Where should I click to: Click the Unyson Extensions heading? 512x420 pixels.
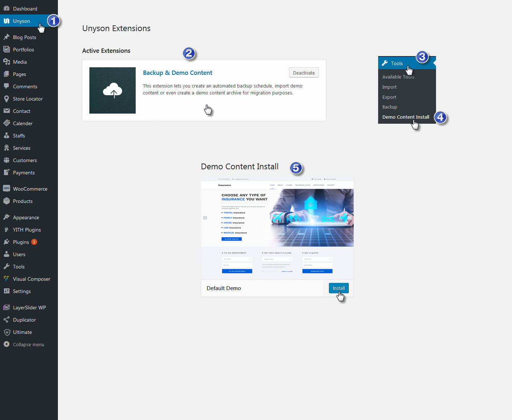116,28
